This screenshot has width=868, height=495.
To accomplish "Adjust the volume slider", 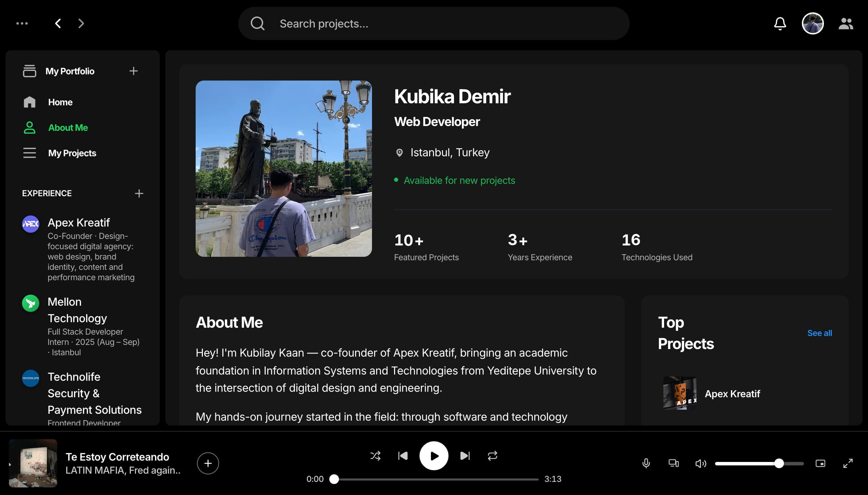I will 759,464.
